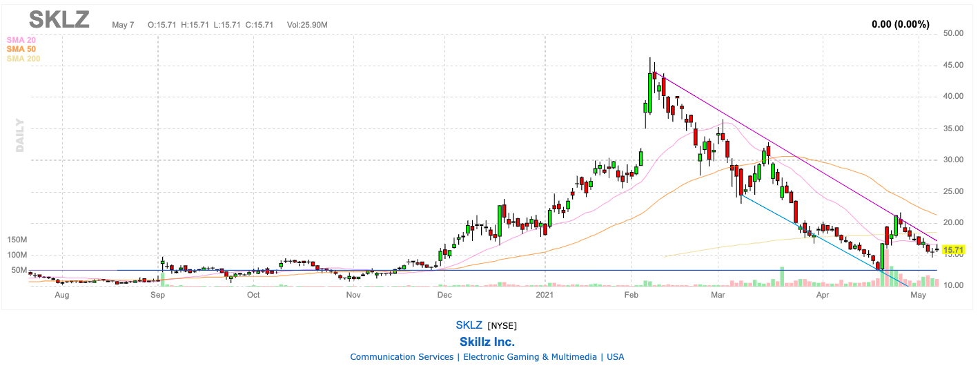Click the 40.00 price axis label
980x366 pixels.
[953, 96]
